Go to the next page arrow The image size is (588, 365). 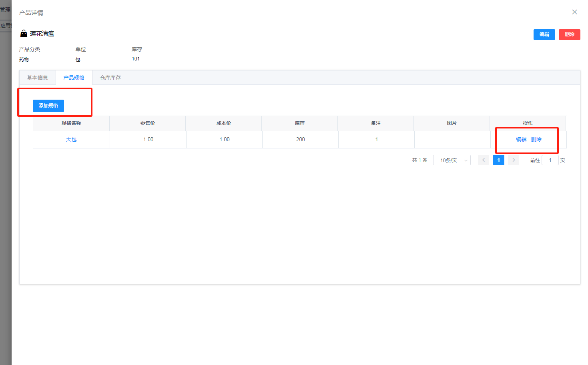coord(514,160)
